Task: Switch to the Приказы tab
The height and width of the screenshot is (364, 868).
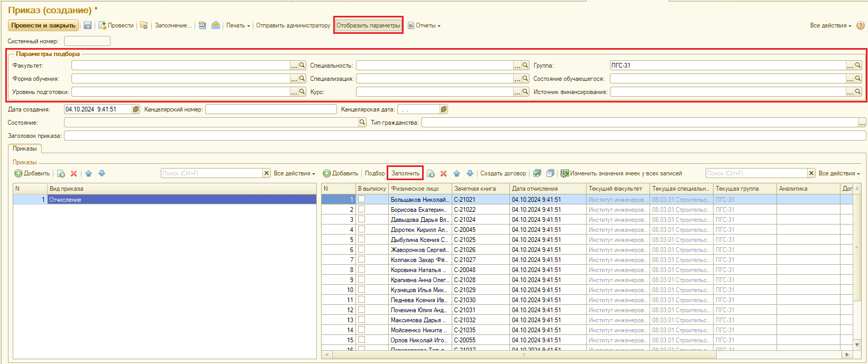Action: tap(25, 148)
